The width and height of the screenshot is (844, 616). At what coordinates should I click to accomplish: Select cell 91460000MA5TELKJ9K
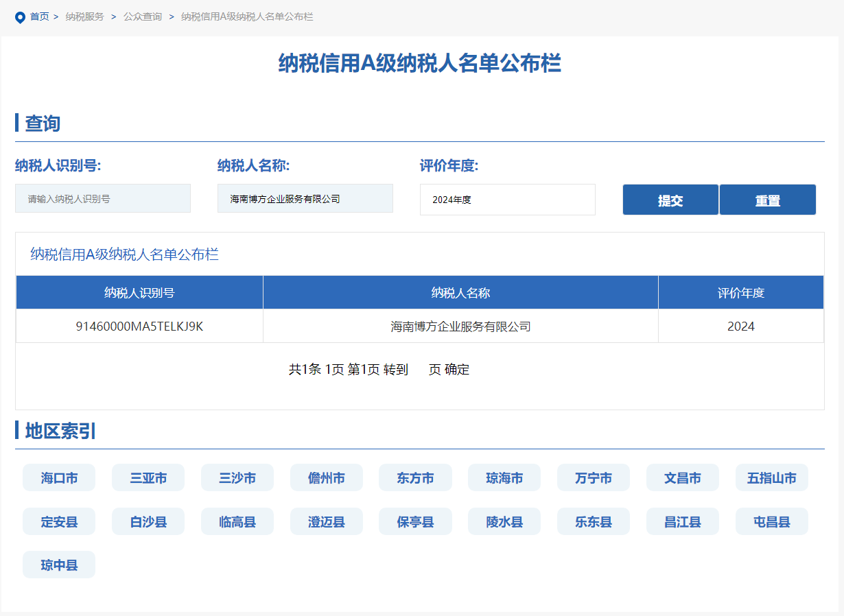(139, 327)
